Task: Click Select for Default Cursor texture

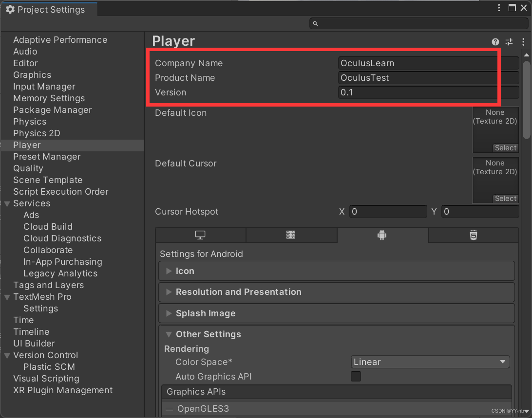Action: (506, 199)
